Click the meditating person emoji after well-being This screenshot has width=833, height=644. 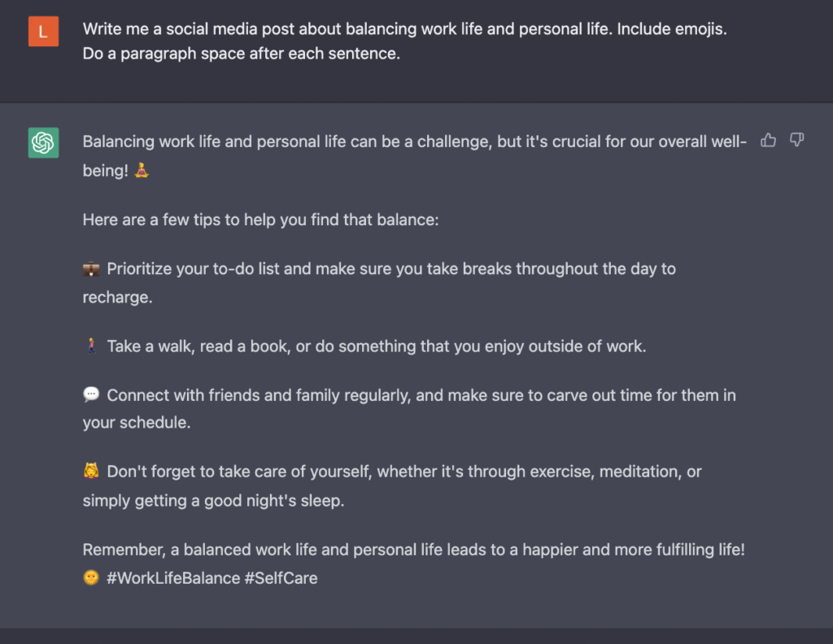[x=140, y=171]
